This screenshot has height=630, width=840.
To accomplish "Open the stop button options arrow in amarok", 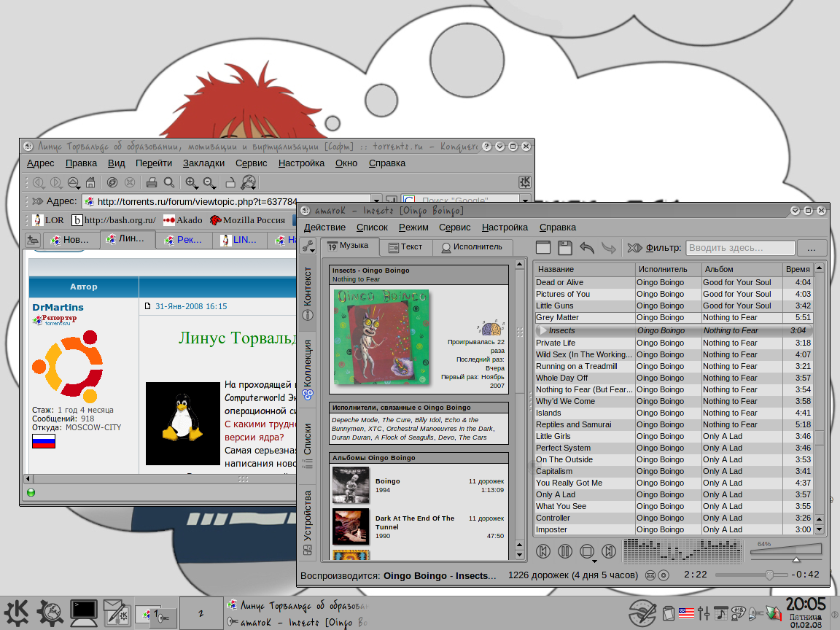I will [x=595, y=561].
